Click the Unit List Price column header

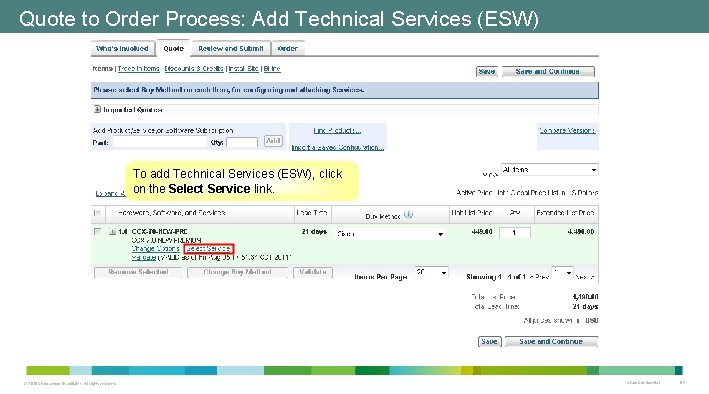point(472,213)
